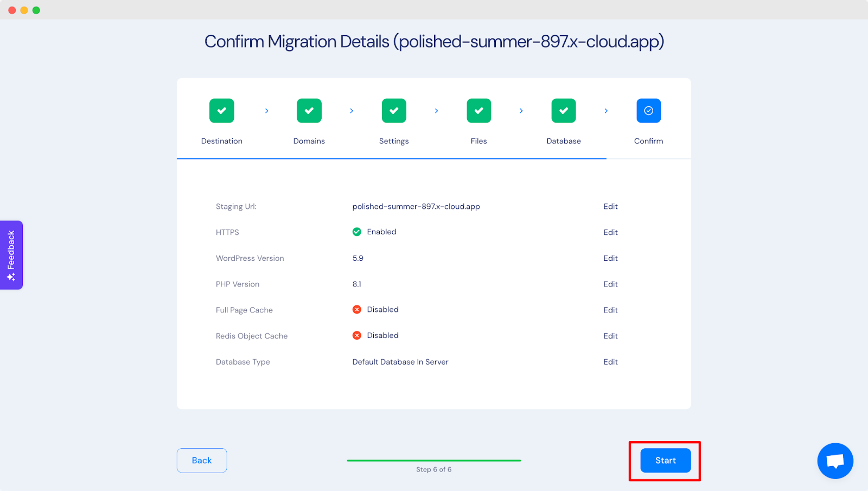Switch to the Confirm tab label
Screen dimensions: 868x491
pos(648,141)
